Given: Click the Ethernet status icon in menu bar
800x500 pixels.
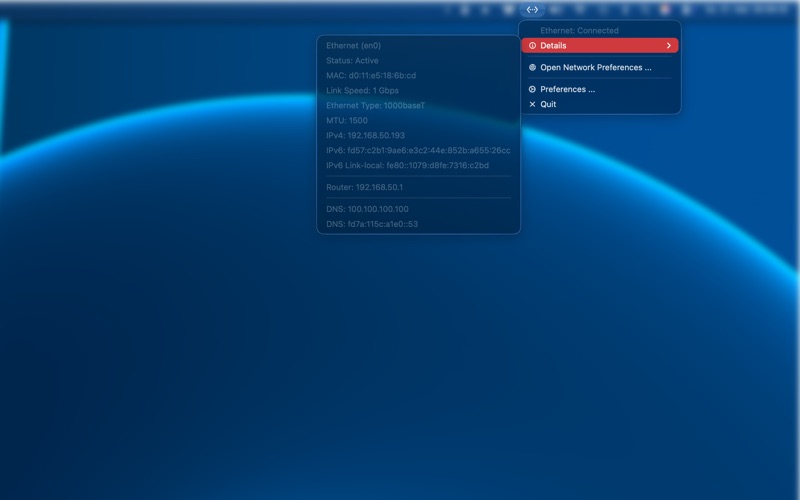Looking at the screenshot, I should pyautogui.click(x=532, y=9).
